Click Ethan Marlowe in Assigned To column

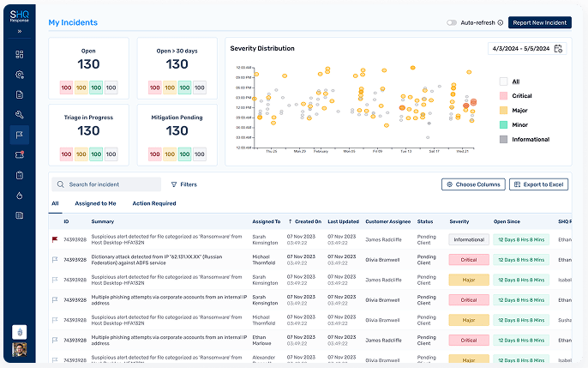pos(261,341)
